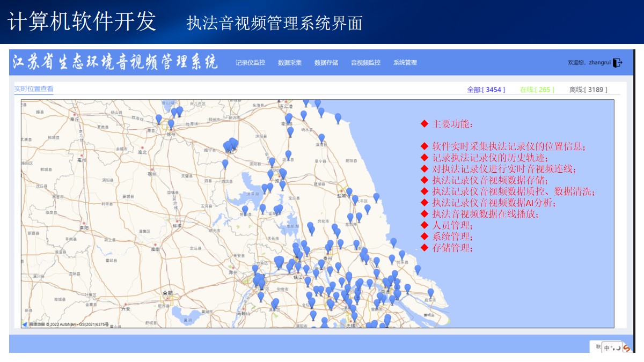
Task: Click the orange Sogou input method icon
Action: pos(626,348)
